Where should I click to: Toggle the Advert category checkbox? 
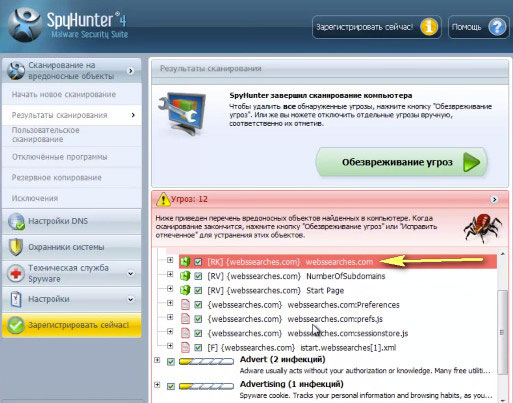pyautogui.click(x=171, y=362)
